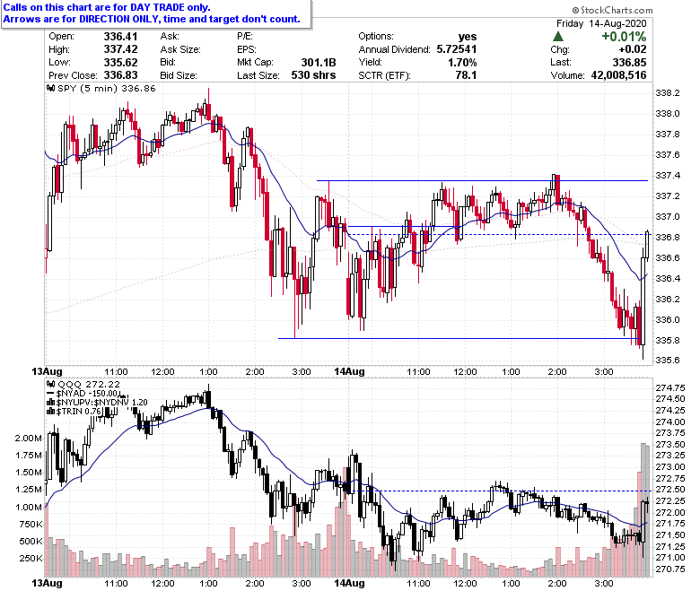Click the 750K volume axis label

coord(31,525)
